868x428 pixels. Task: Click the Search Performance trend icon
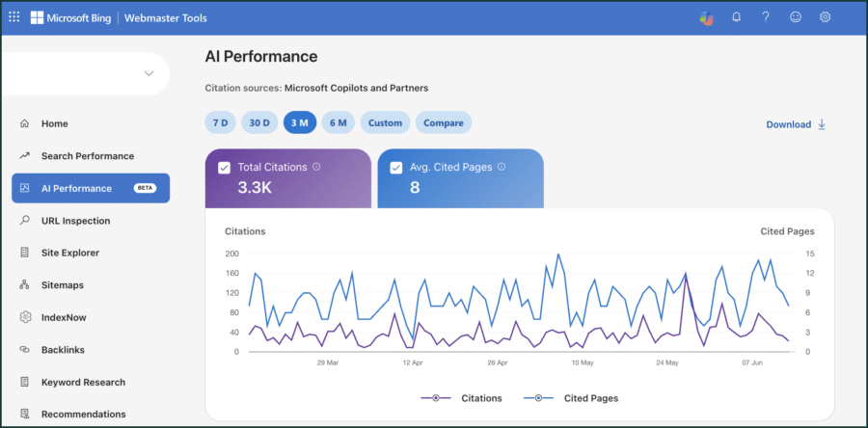[24, 156]
